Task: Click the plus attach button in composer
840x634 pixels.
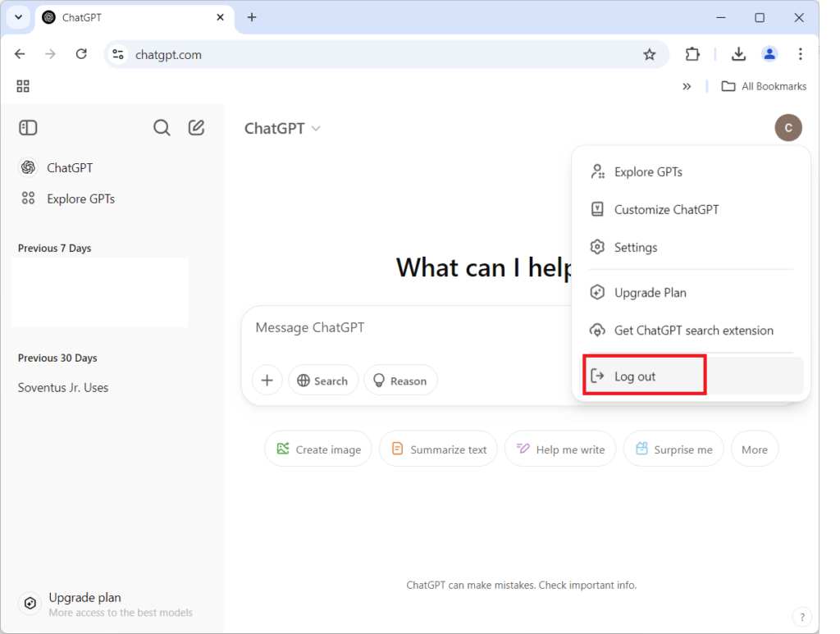Action: coord(267,381)
